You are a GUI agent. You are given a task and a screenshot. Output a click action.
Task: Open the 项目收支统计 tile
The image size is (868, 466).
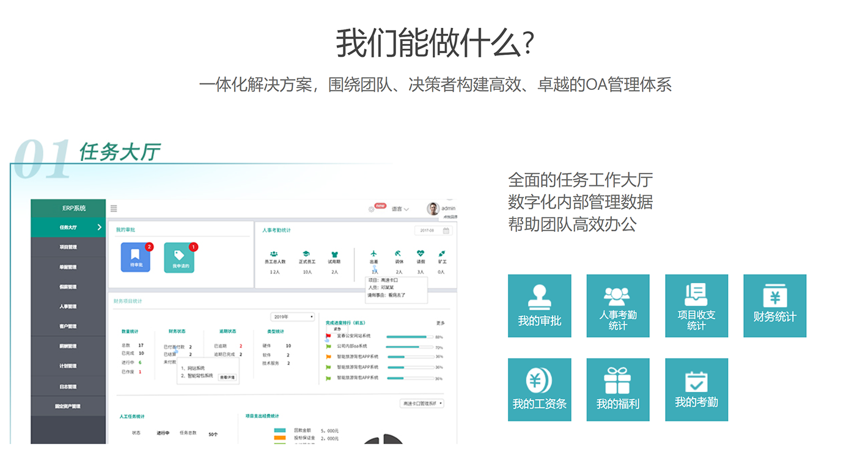click(x=696, y=306)
